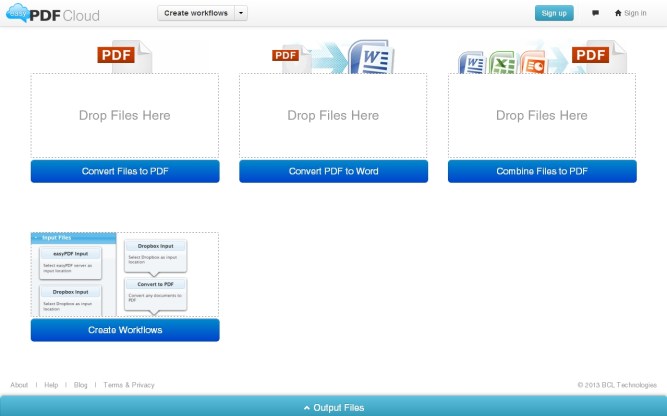Open the feedback speech bubble icon
The height and width of the screenshot is (416, 667).
pyautogui.click(x=596, y=13)
